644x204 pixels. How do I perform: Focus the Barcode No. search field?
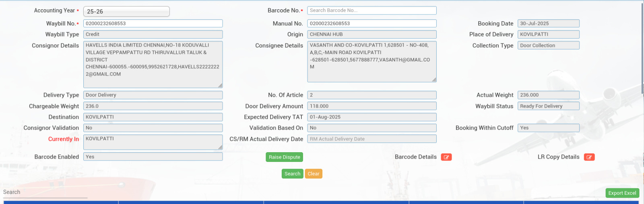(x=372, y=10)
